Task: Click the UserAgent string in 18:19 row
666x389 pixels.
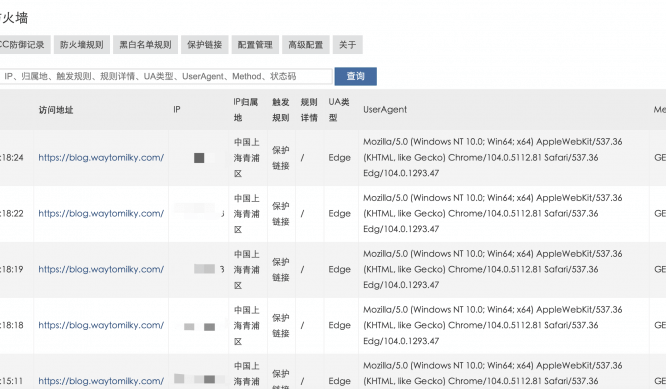Action: point(493,269)
